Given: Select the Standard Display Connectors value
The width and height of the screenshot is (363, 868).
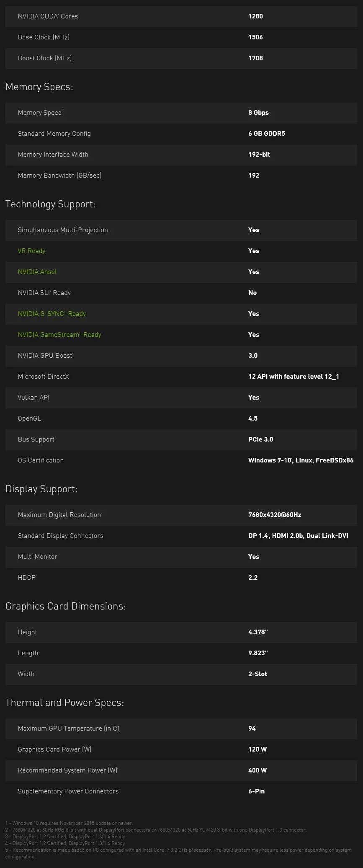Looking at the screenshot, I should coord(299,536).
